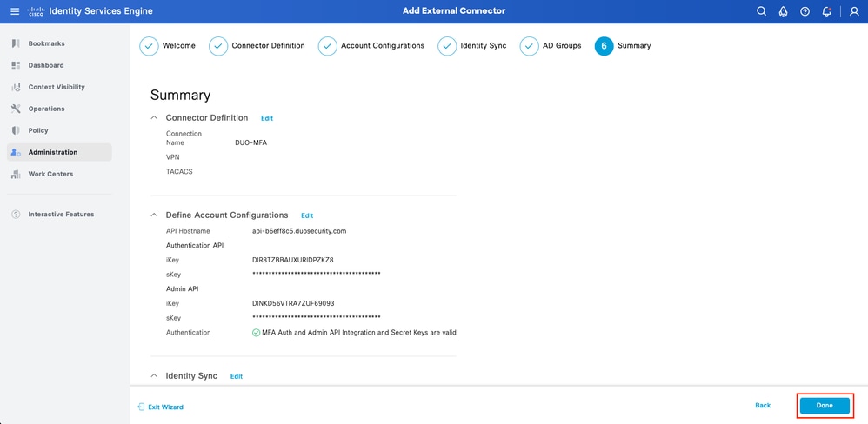Screen dimensions: 868x424
Task: Collapse the Identity Sync section
Action: pyautogui.click(x=155, y=376)
